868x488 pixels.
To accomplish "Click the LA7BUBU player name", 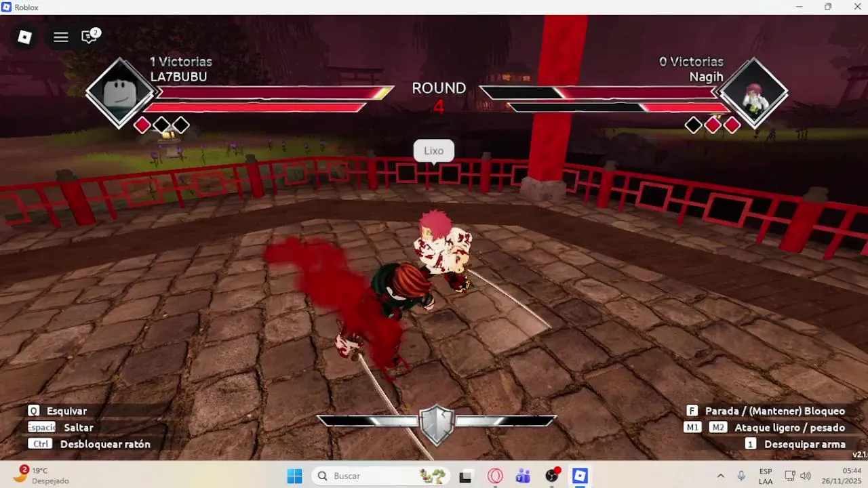I will click(178, 77).
